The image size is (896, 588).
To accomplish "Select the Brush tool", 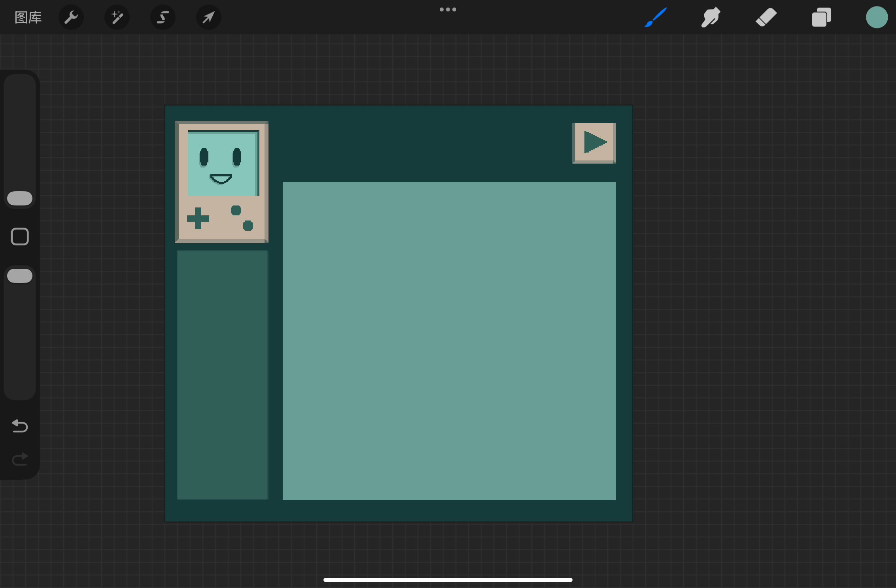I will point(655,17).
